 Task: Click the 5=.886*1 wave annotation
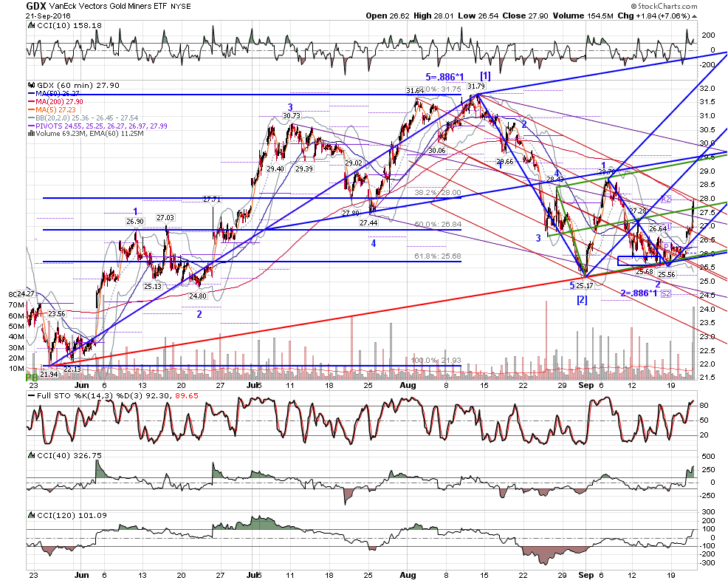[x=444, y=77]
